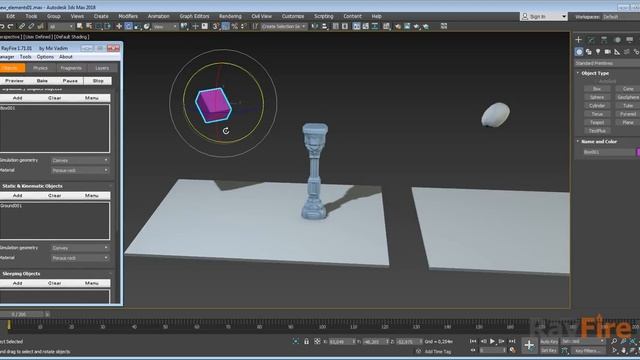The image size is (640, 360).
Task: Redo with the curved arrow icon
Action: click(11, 26)
